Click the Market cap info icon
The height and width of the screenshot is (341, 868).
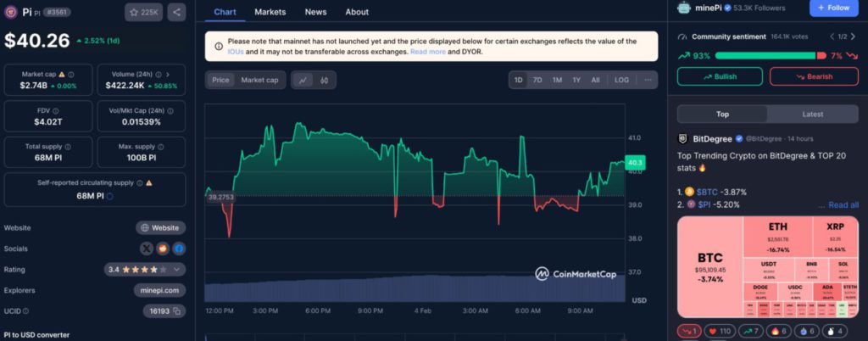point(71,74)
